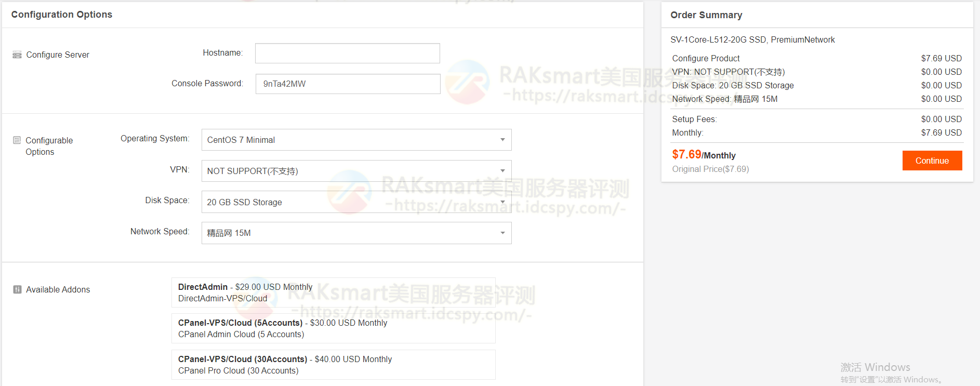
Task: Click the Console Password: label
Action: [207, 83]
